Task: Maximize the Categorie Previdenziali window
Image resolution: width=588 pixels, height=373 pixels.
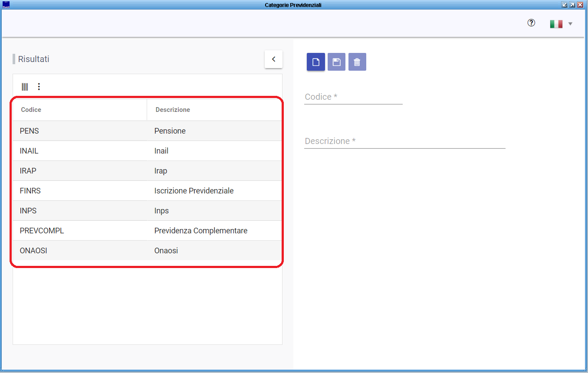Action: pyautogui.click(x=572, y=5)
